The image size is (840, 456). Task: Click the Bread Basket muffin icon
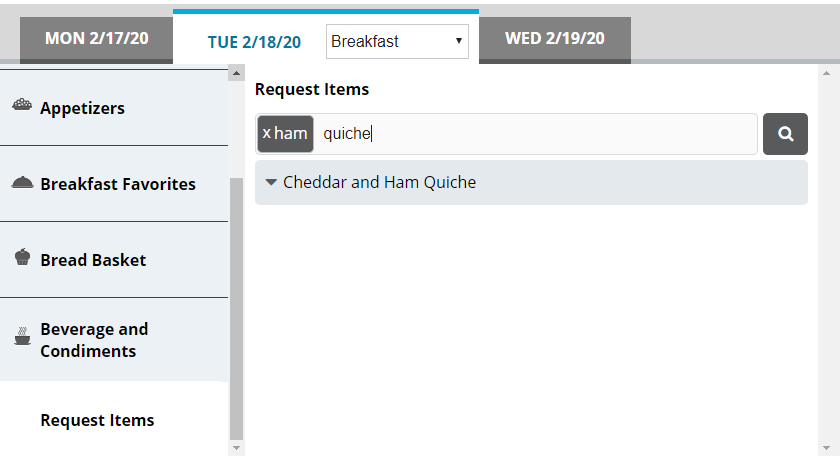22,258
